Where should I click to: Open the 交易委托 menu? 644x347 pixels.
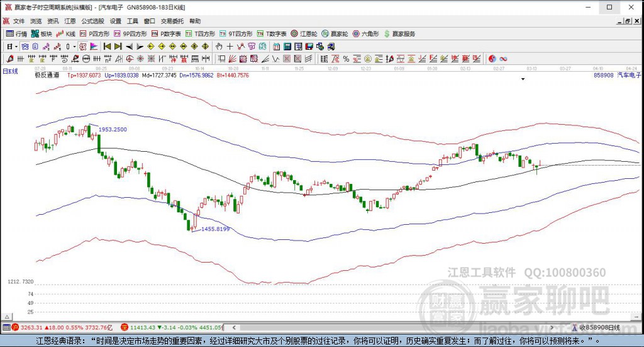172,21
